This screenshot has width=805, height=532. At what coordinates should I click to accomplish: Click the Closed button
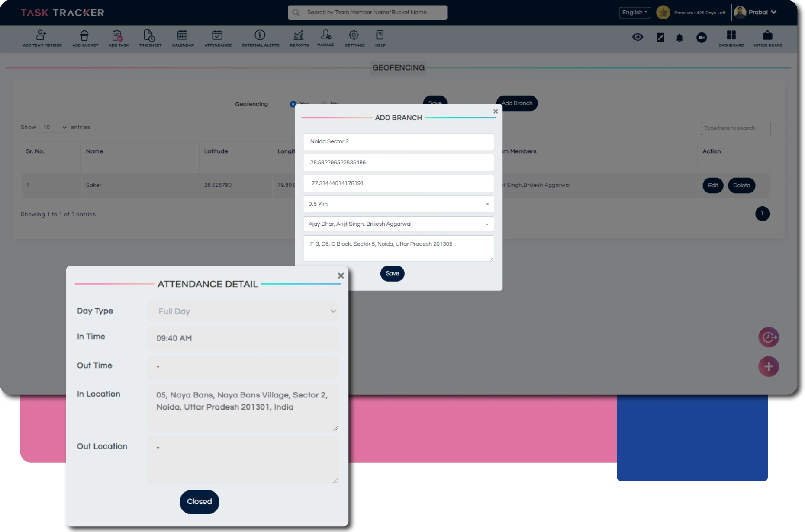[199, 502]
